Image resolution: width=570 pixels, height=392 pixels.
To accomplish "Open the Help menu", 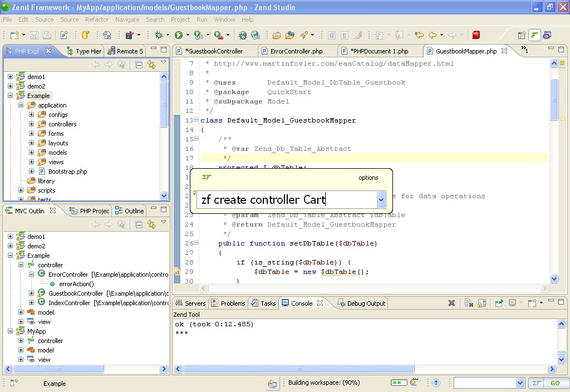I will point(248,19).
